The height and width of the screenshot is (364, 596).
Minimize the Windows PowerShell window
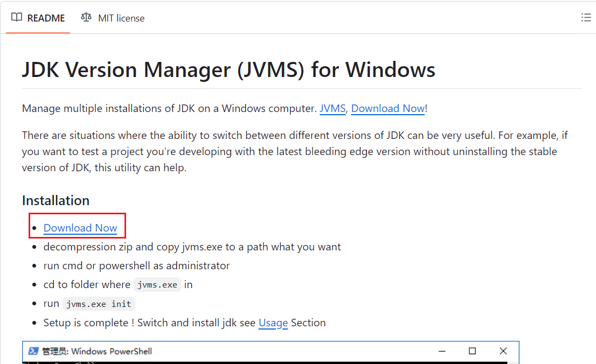(442, 351)
